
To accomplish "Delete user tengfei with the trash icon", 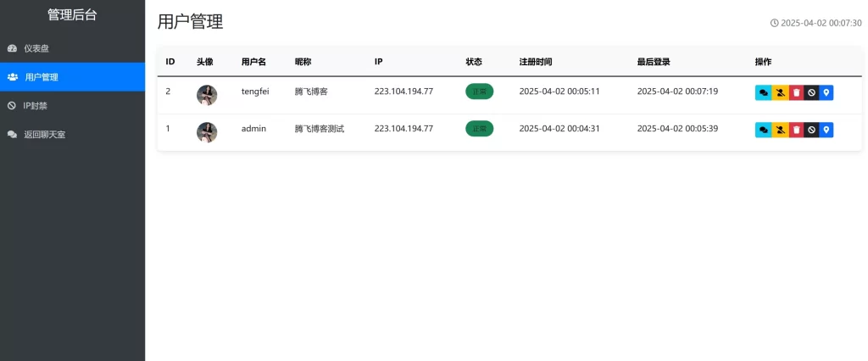I will 796,93.
